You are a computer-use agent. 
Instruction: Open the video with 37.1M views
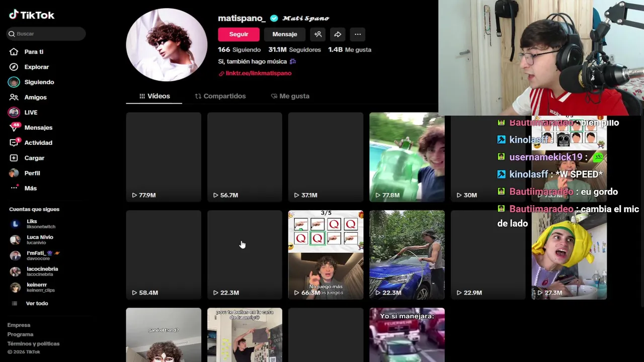pos(326,157)
